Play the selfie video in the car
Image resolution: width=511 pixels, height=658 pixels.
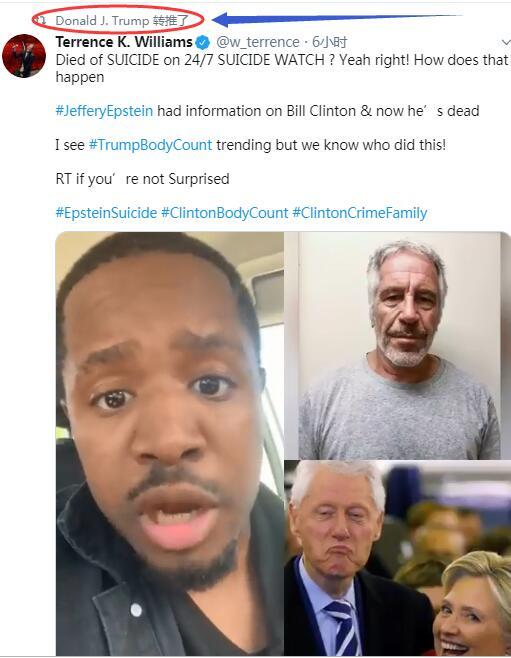click(169, 443)
